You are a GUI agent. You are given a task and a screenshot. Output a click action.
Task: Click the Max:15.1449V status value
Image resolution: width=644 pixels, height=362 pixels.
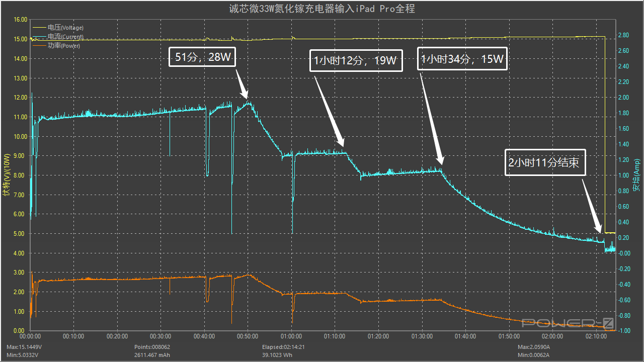click(25, 347)
